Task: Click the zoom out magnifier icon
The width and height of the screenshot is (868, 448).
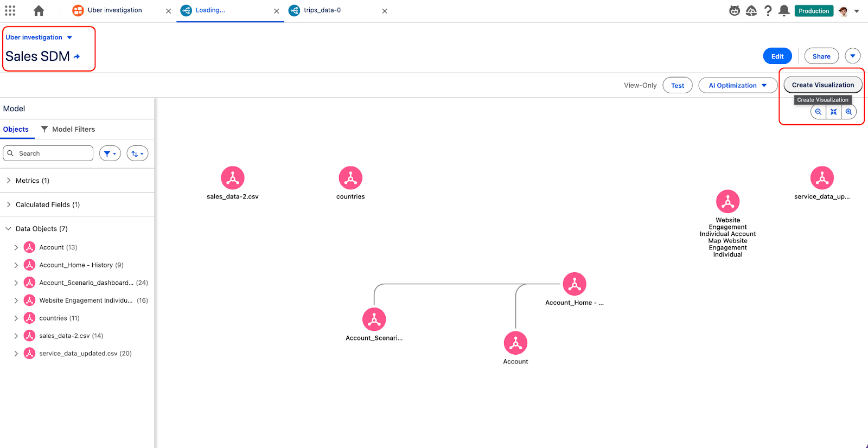Action: (818, 112)
